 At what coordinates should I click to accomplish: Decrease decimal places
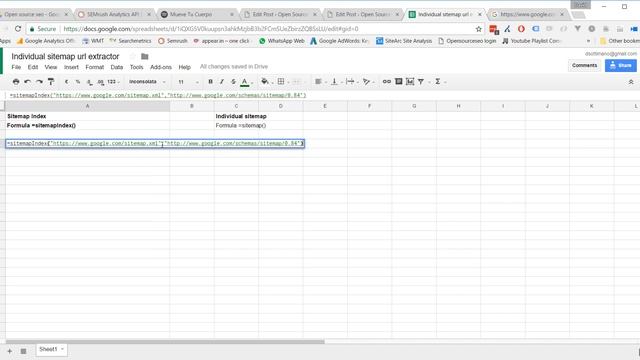pos(89,82)
